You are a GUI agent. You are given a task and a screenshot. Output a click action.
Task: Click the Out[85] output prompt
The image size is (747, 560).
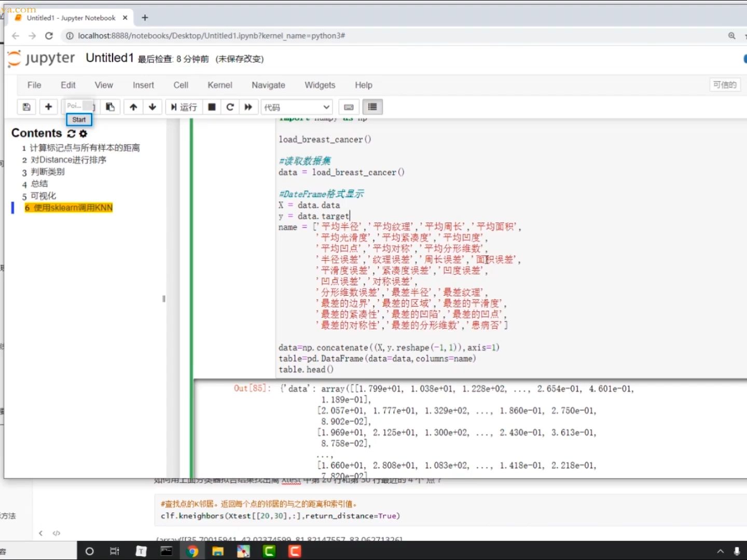(252, 388)
